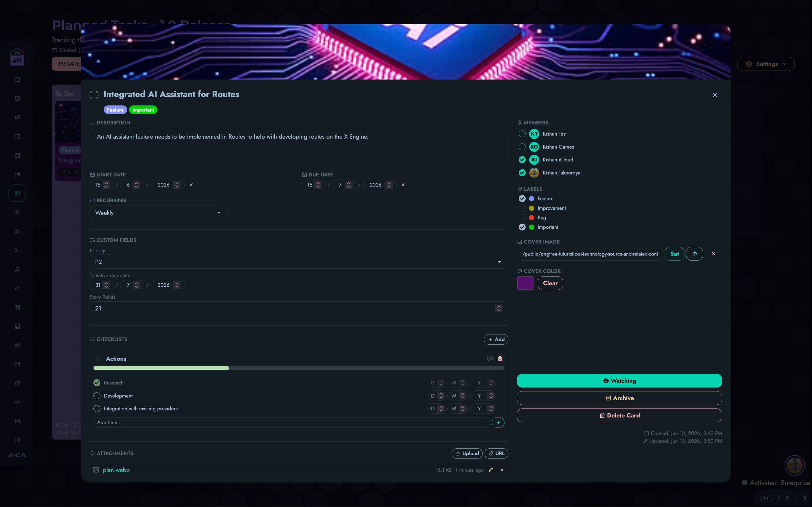Open the folder icon in sidebar
Image resolution: width=812 pixels, height=507 pixels.
17,80
